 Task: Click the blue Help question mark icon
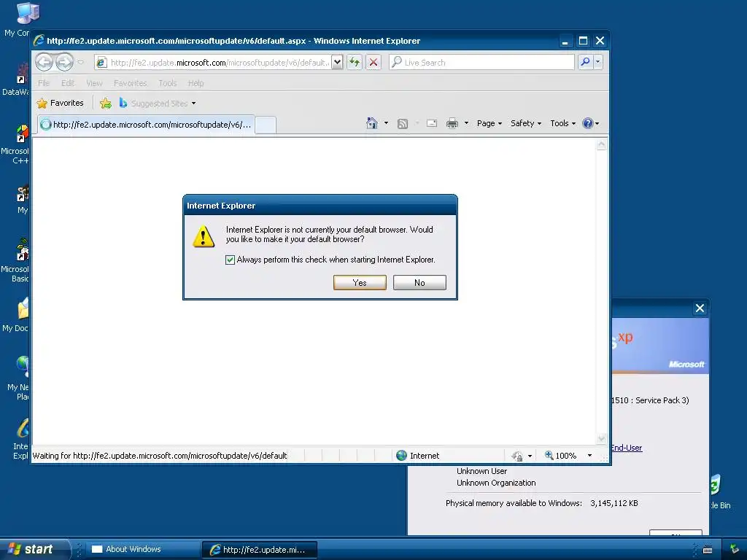point(588,123)
